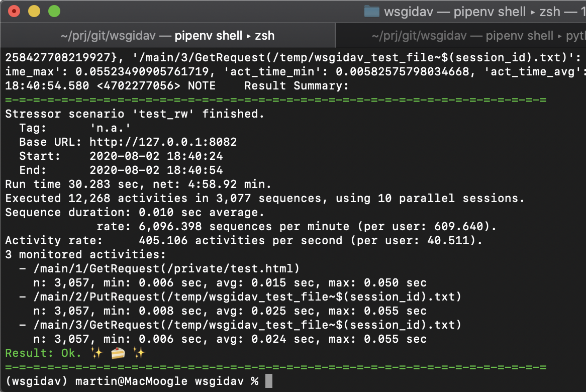
Task: Click the green fullscreen window button
Action: click(54, 11)
